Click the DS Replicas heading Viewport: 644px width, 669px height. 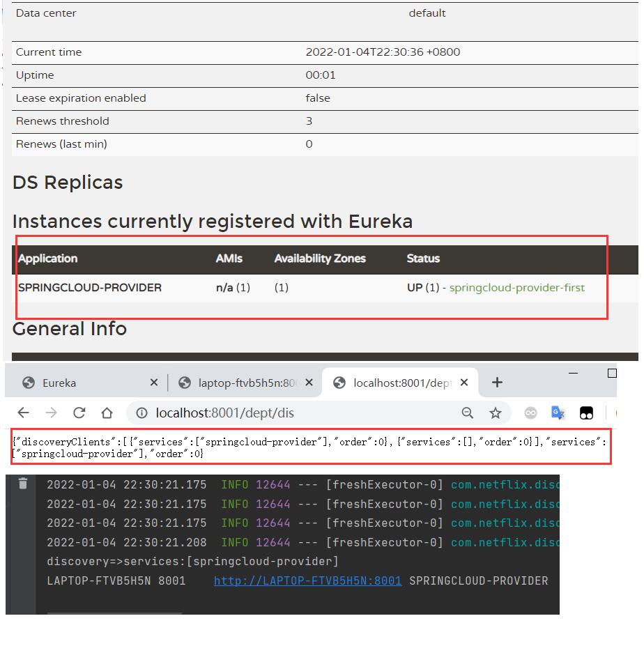(x=68, y=183)
